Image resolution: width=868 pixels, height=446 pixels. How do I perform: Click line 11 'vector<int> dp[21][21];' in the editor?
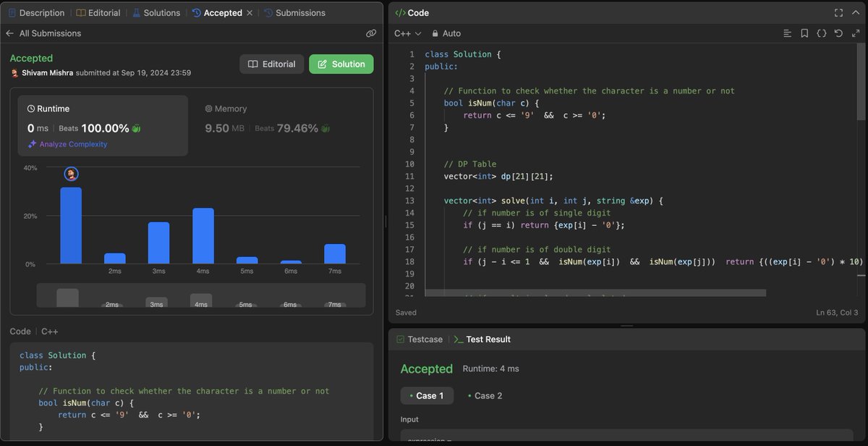tap(499, 177)
